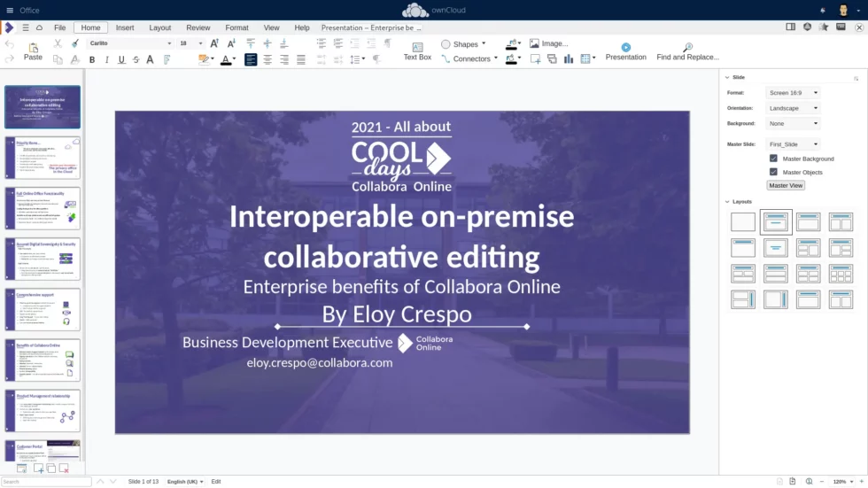Open the line spacing dropdown
Screen dimensions: 868x488
click(363, 59)
